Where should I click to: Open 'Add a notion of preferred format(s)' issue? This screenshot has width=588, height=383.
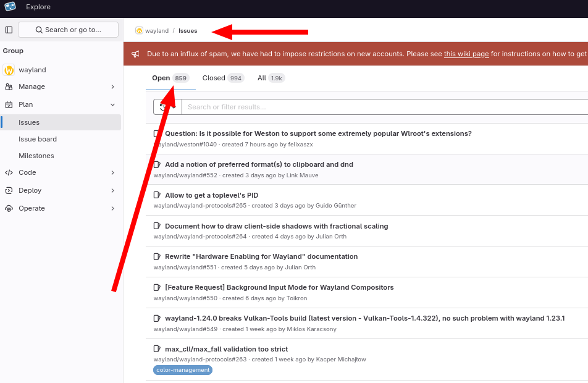[259, 164]
